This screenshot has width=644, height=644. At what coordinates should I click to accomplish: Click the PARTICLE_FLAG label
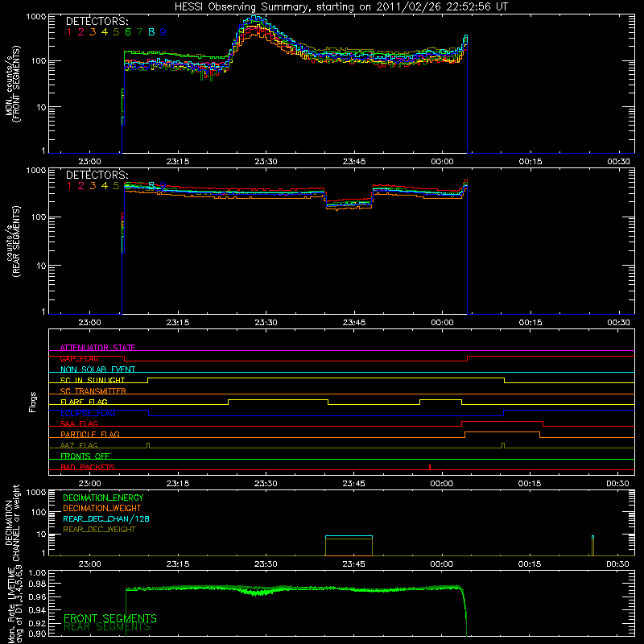point(90,434)
